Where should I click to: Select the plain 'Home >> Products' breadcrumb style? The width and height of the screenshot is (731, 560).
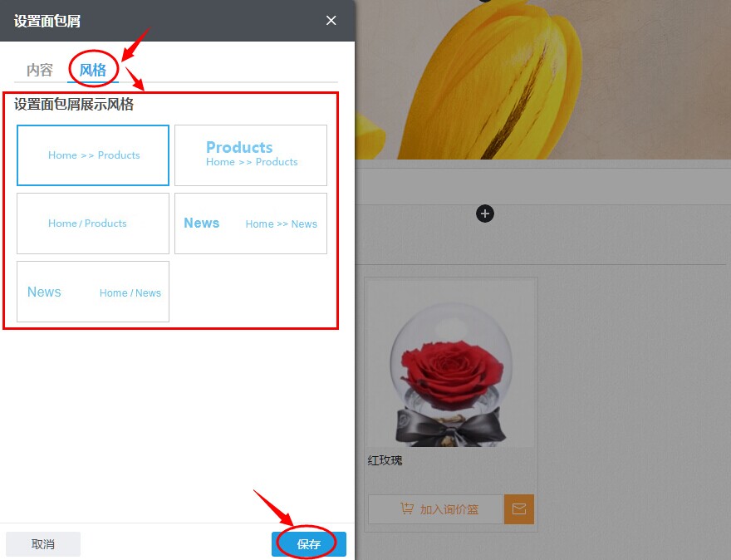93,155
